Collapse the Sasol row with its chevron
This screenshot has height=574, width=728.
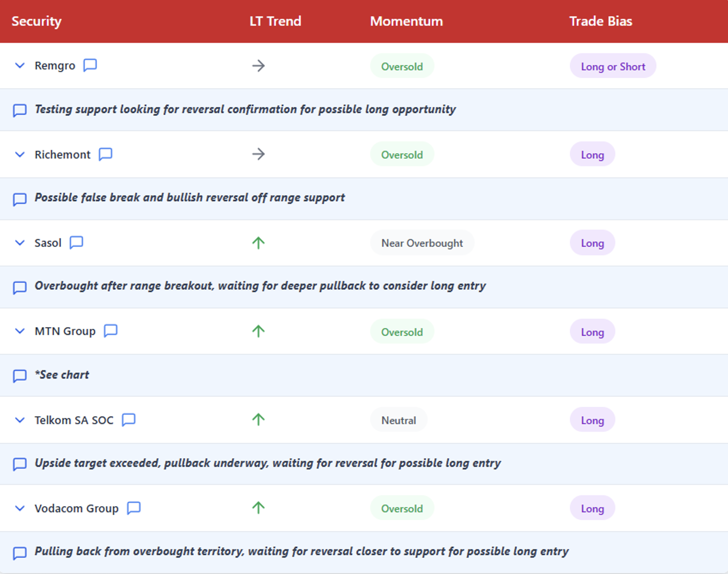tap(20, 243)
